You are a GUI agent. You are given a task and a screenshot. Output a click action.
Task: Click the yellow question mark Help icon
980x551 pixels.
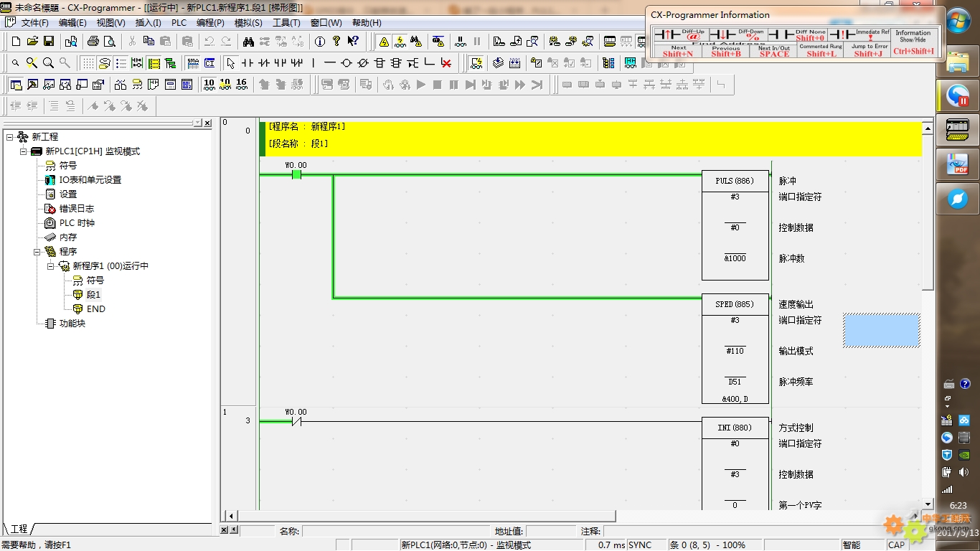point(336,42)
